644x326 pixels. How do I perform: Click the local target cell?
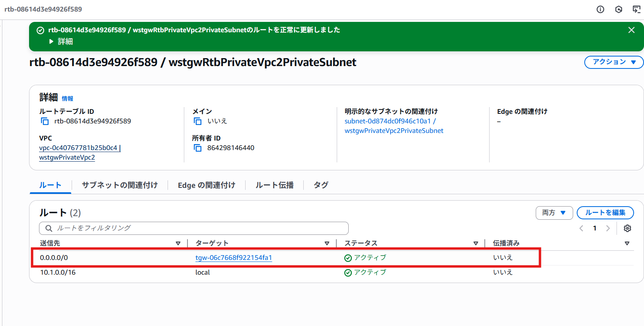[x=203, y=272]
